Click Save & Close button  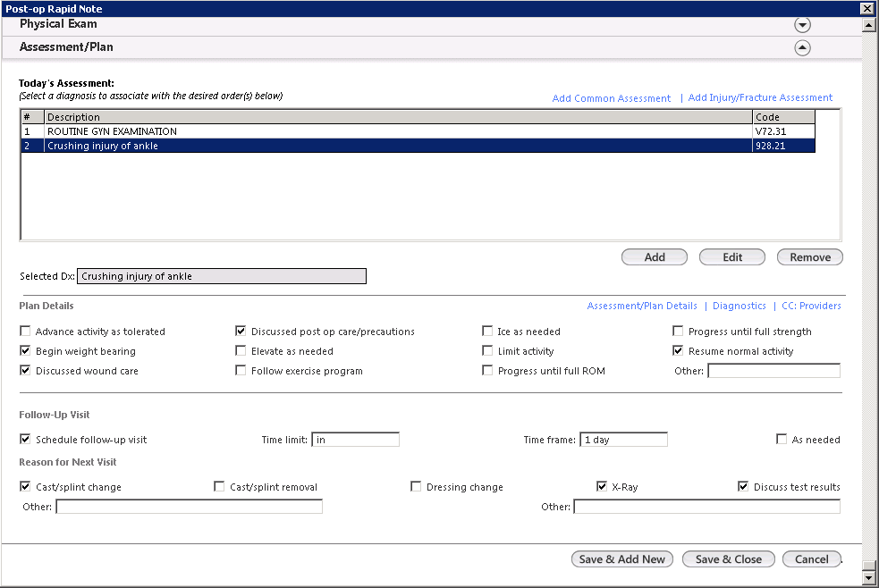pyautogui.click(x=728, y=559)
